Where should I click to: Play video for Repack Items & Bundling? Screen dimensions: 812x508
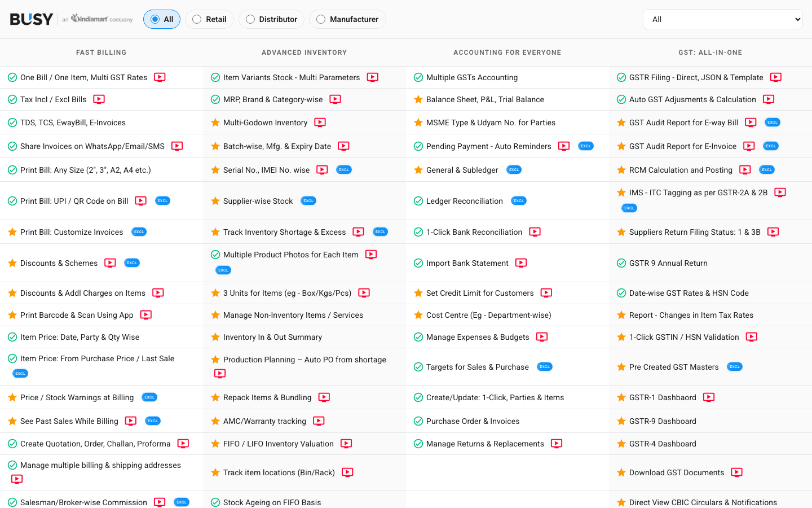point(324,397)
